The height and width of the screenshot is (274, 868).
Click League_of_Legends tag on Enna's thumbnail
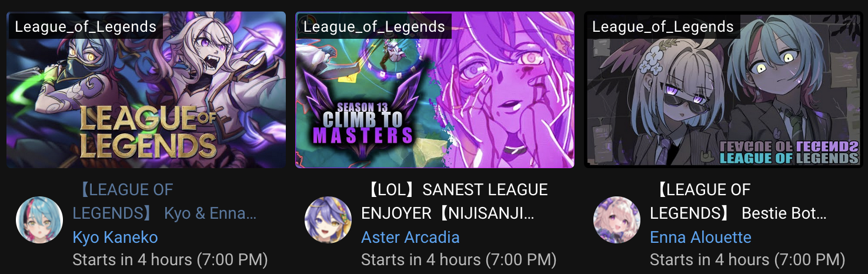pos(663,26)
